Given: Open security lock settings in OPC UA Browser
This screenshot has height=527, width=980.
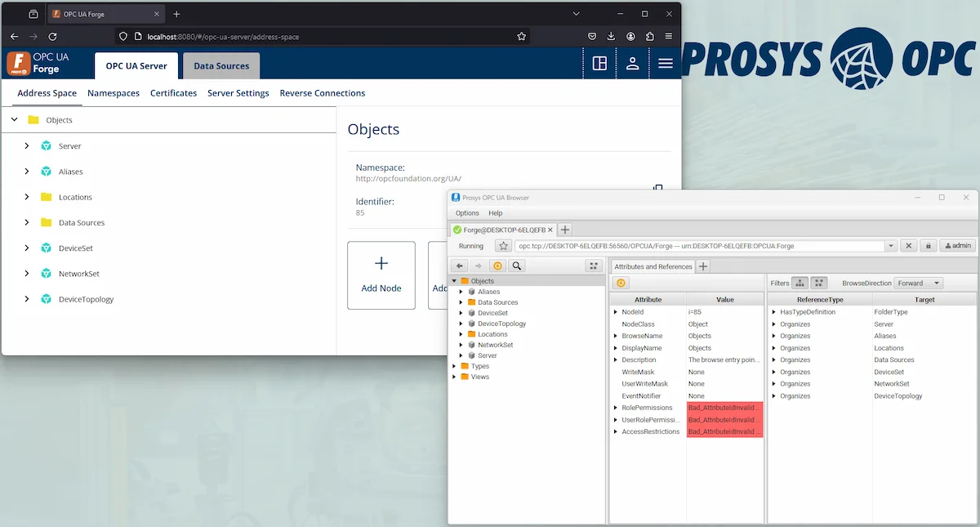Looking at the screenshot, I should click(928, 246).
